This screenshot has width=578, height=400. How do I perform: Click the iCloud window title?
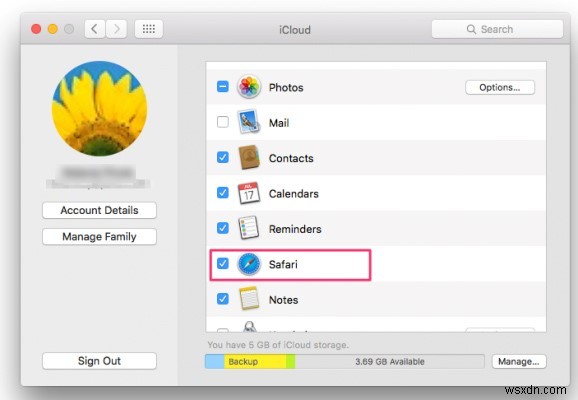(x=295, y=29)
